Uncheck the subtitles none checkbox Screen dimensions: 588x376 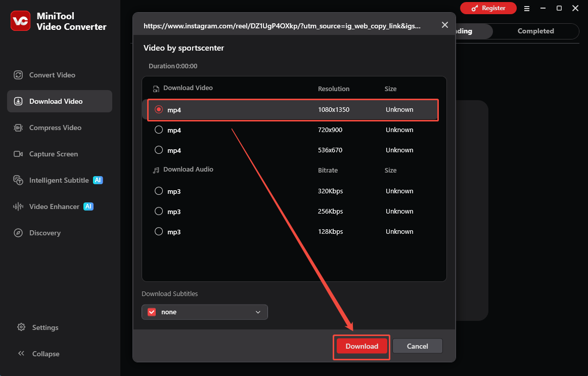152,312
